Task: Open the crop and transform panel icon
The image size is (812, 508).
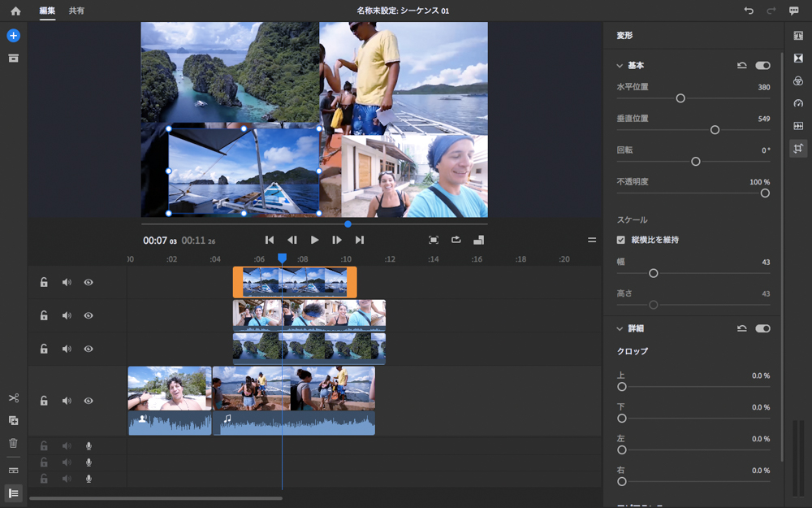Action: (798, 149)
